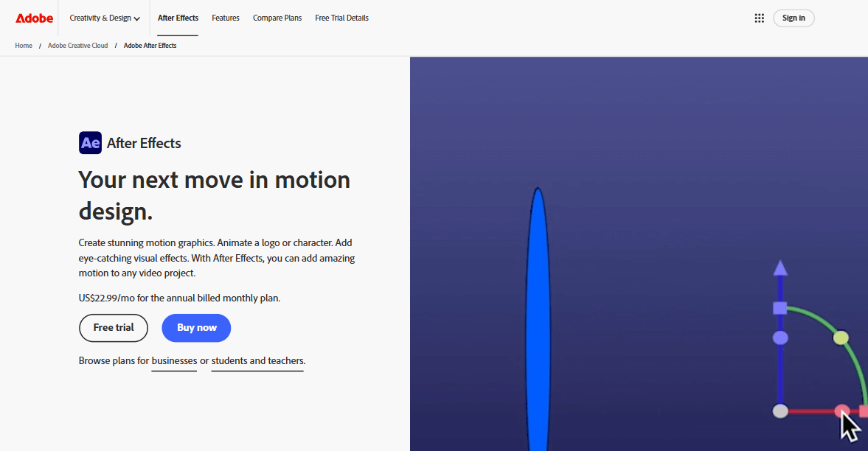Viewport: 868px width, 451px height.
Task: Open the After Effects nav tab
Action: click(x=178, y=18)
